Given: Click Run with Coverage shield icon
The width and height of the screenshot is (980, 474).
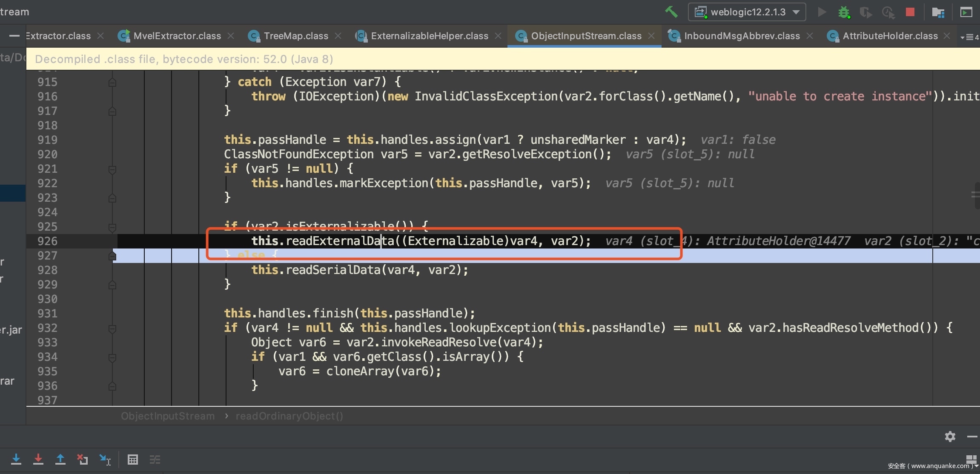Looking at the screenshot, I should pos(865,12).
